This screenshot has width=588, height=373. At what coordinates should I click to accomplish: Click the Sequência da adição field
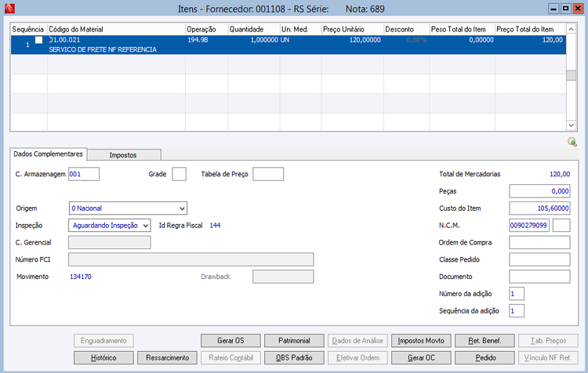517,311
